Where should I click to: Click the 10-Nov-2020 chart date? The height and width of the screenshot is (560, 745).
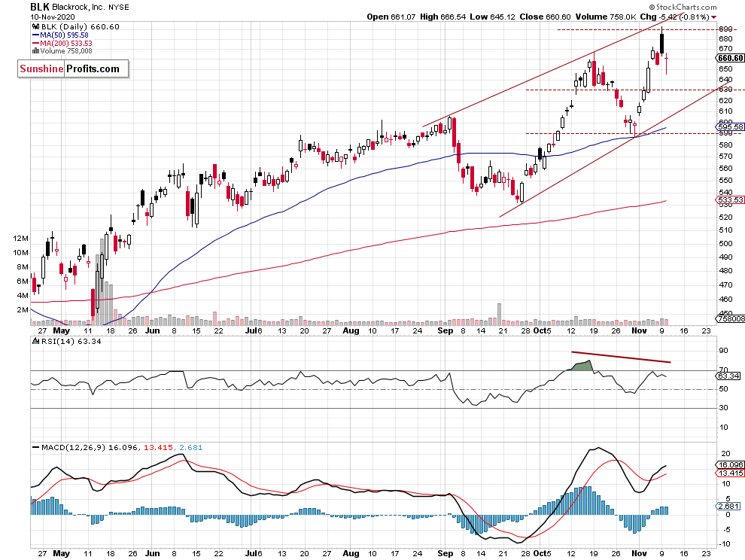(52, 17)
